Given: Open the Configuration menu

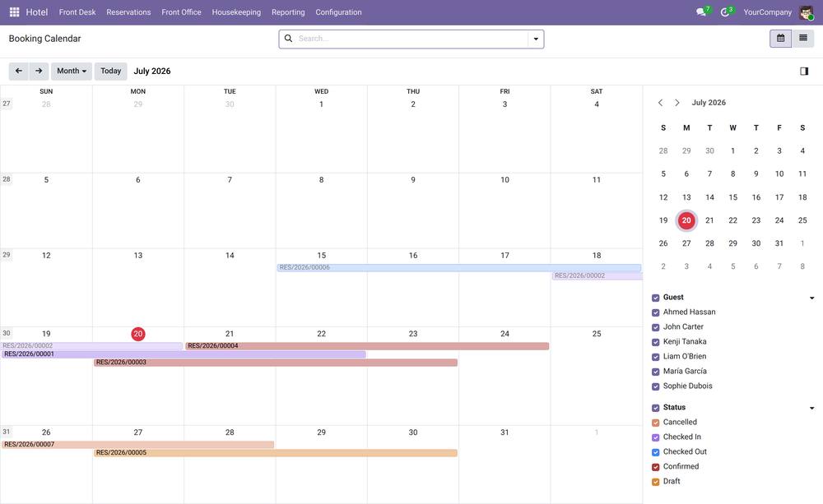Looking at the screenshot, I should (338, 12).
